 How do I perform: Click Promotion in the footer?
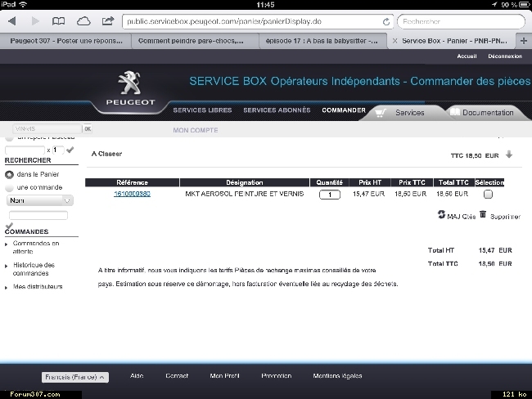click(x=276, y=376)
